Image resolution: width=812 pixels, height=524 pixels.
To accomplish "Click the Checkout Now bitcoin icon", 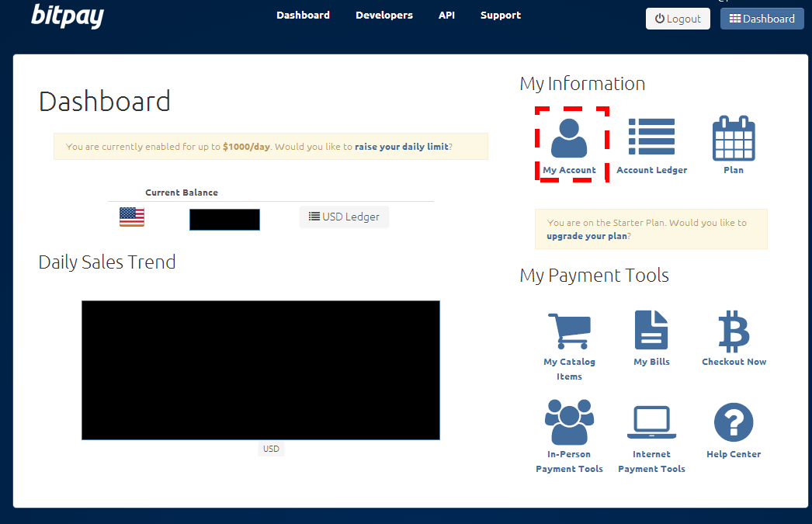I will point(734,331).
